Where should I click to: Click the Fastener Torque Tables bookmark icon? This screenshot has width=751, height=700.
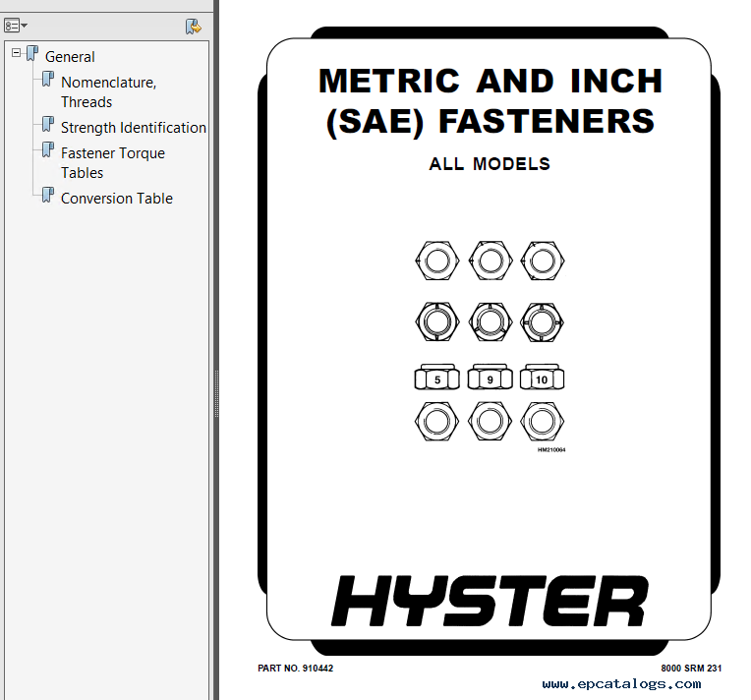[48, 149]
